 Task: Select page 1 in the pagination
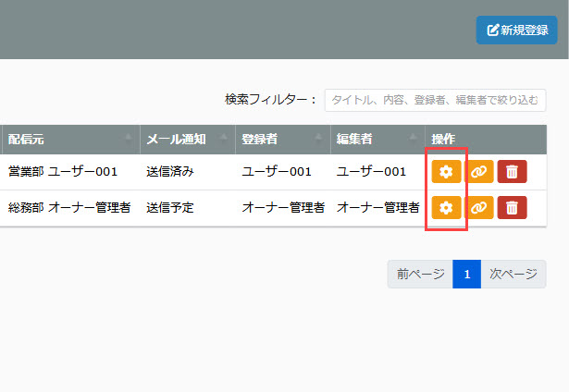point(467,275)
